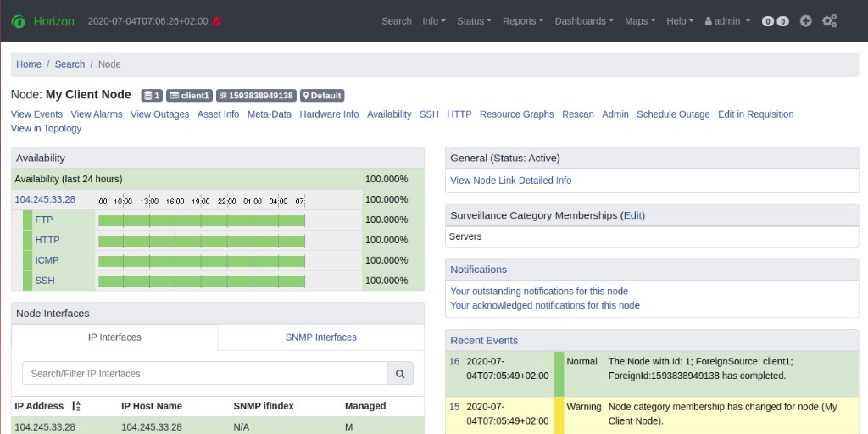Focus the Search/Filter IP Interfaces field
The image size is (868, 434).
(205, 374)
